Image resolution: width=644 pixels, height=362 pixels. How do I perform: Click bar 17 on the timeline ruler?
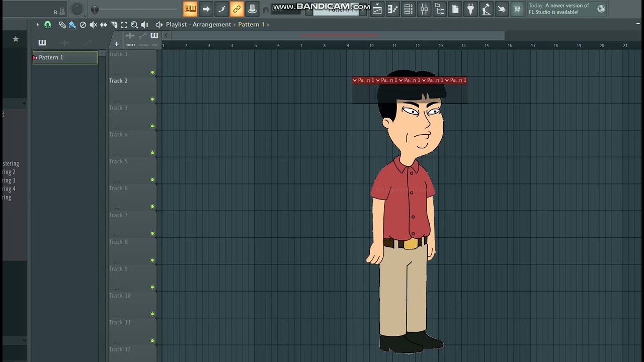pos(533,45)
